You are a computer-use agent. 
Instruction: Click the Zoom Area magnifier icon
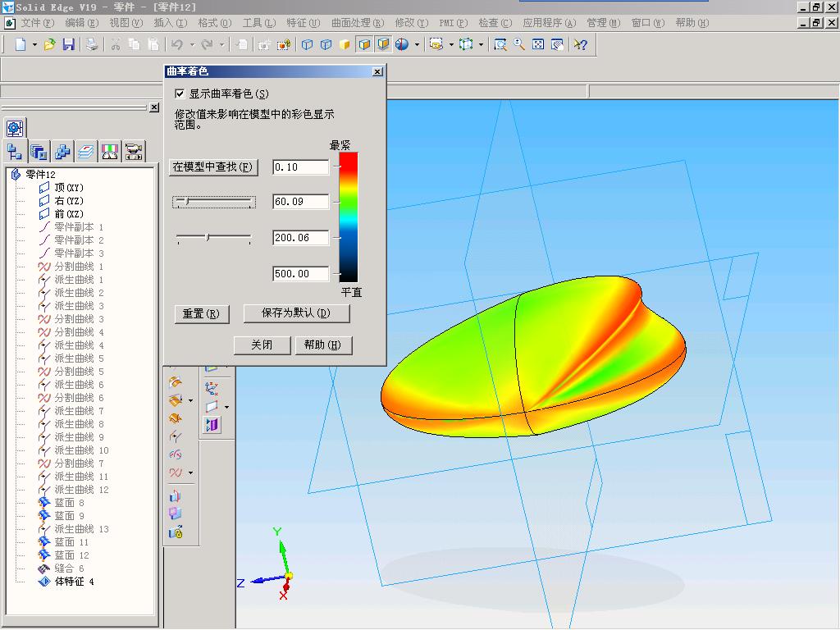500,44
